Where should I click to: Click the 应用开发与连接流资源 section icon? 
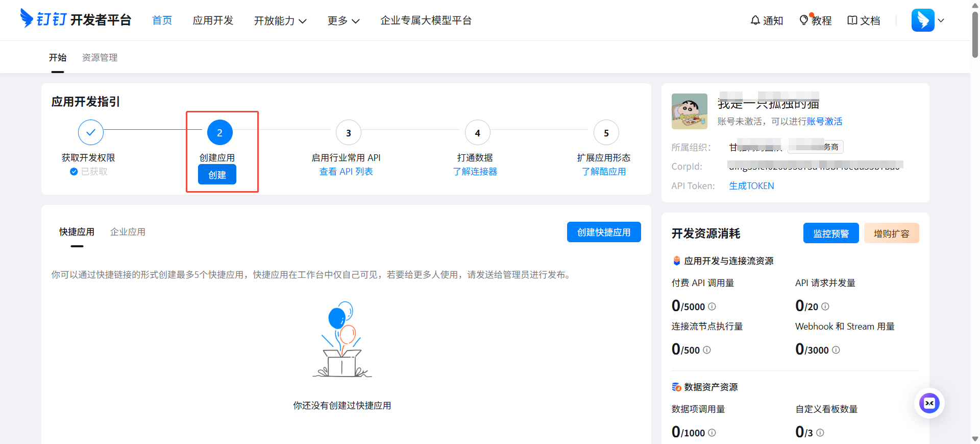click(676, 261)
